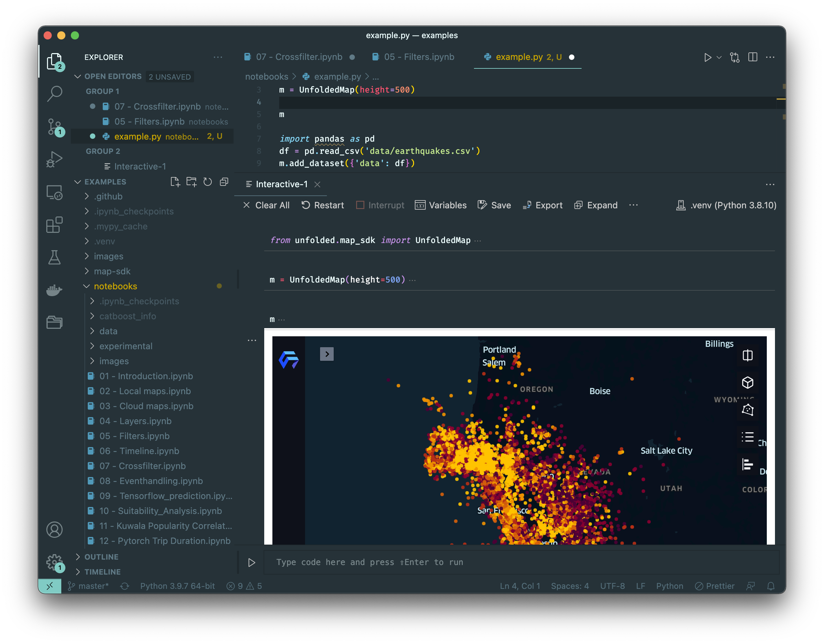Toggle 3D view on the Unfolded map
The height and width of the screenshot is (644, 824).
coord(748,383)
